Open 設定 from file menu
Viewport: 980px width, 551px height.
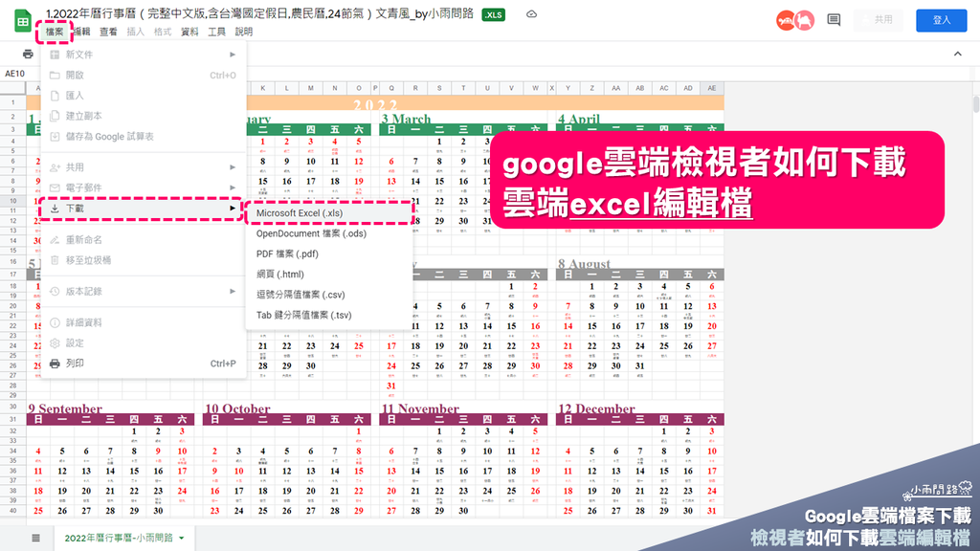pyautogui.click(x=144, y=343)
